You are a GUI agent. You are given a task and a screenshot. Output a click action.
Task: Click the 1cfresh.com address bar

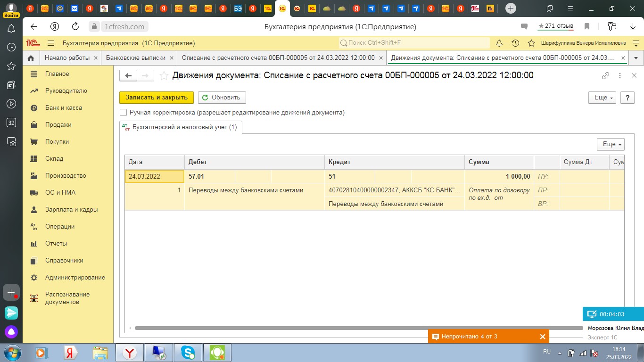click(124, 27)
